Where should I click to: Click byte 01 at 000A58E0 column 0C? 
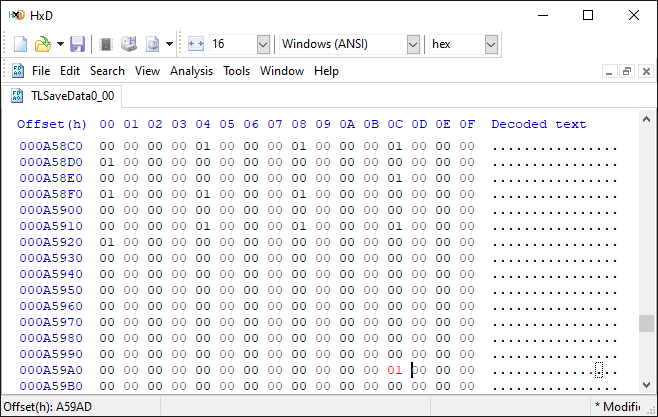click(x=395, y=178)
